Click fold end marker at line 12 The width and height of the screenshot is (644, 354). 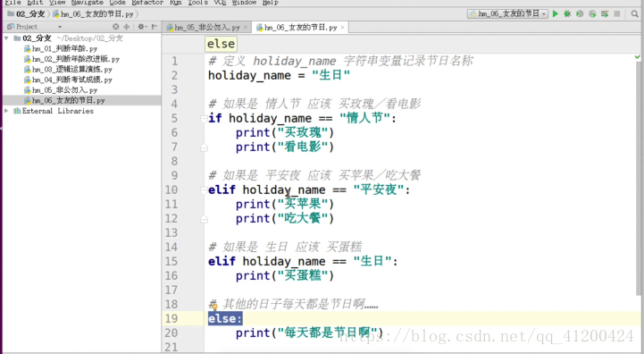click(204, 219)
